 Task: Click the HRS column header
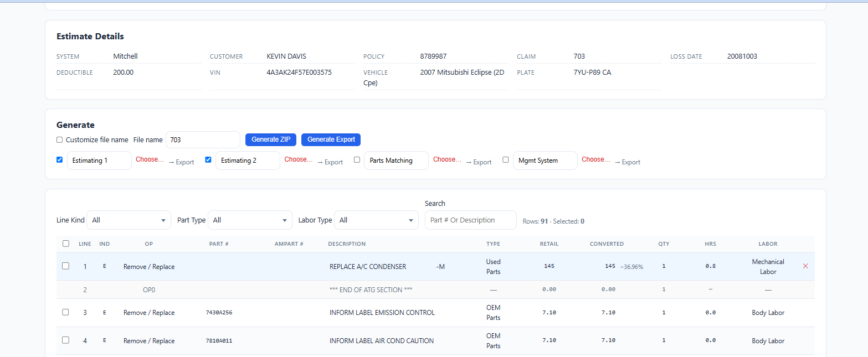[710, 244]
